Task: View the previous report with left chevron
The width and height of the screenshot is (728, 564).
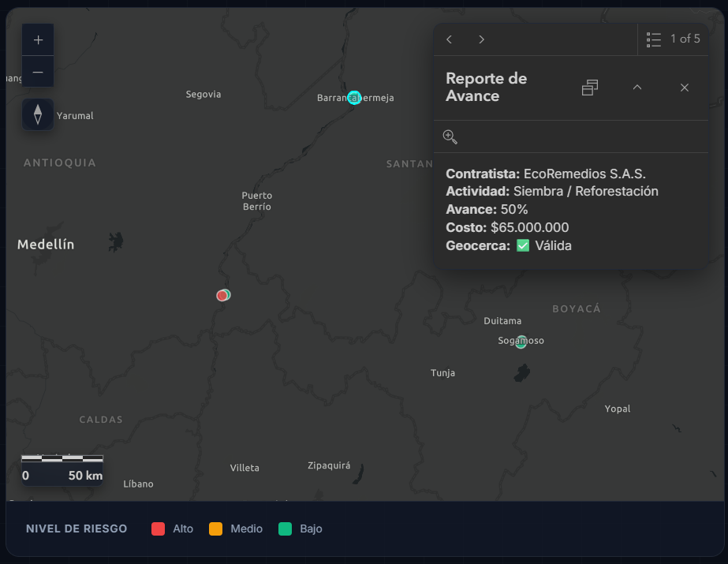Action: point(449,39)
